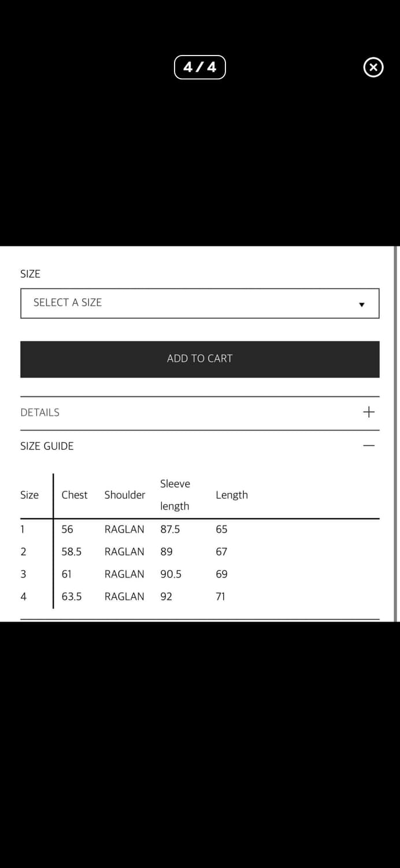Click the 58.5 chest measurement cell
The image size is (400, 868).
(72, 552)
